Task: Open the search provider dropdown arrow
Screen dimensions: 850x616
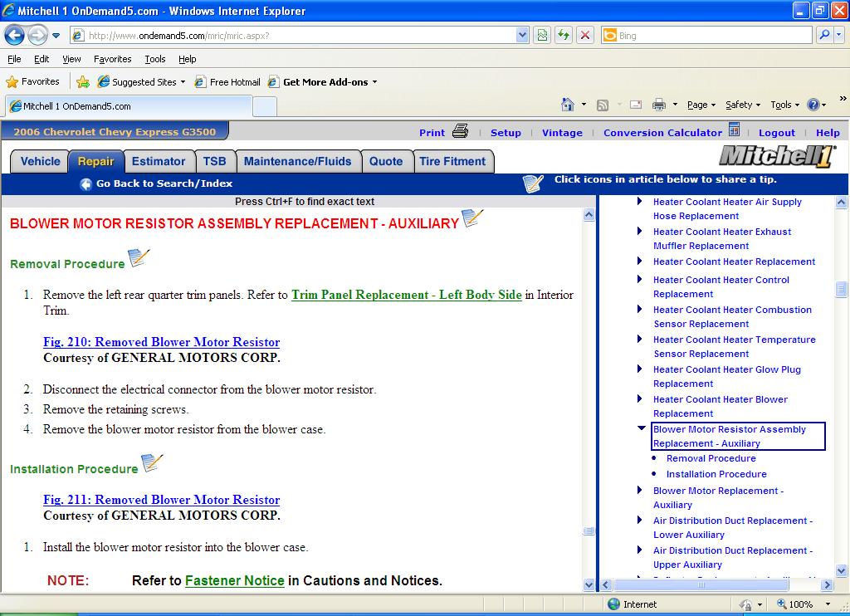Action: coord(839,35)
